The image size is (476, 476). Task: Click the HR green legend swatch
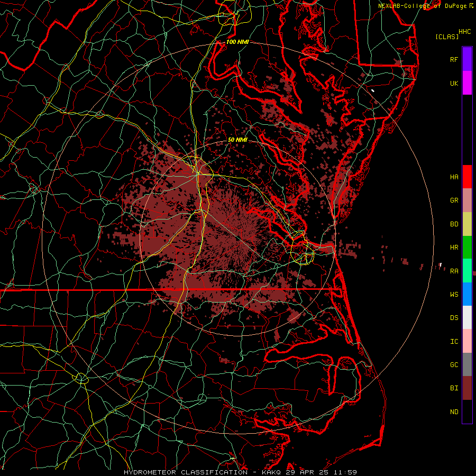467,247
